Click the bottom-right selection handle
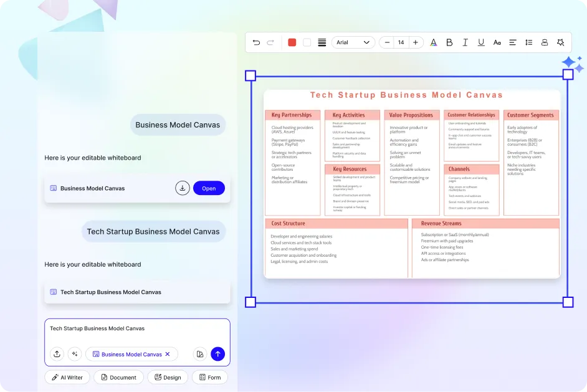 tap(568, 302)
